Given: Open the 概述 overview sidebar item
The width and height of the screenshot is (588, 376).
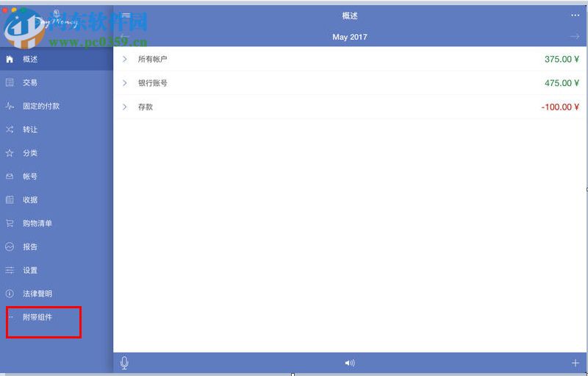Looking at the screenshot, I should pyautogui.click(x=57, y=59).
